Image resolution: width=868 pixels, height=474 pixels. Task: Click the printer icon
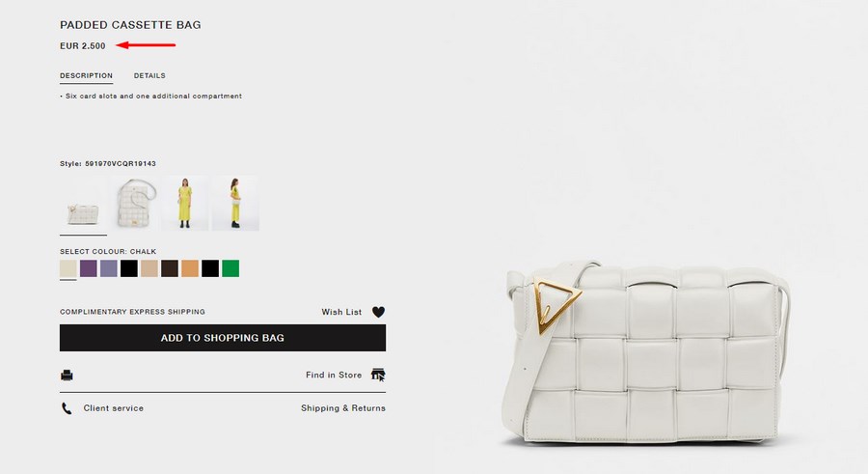pyautogui.click(x=67, y=376)
